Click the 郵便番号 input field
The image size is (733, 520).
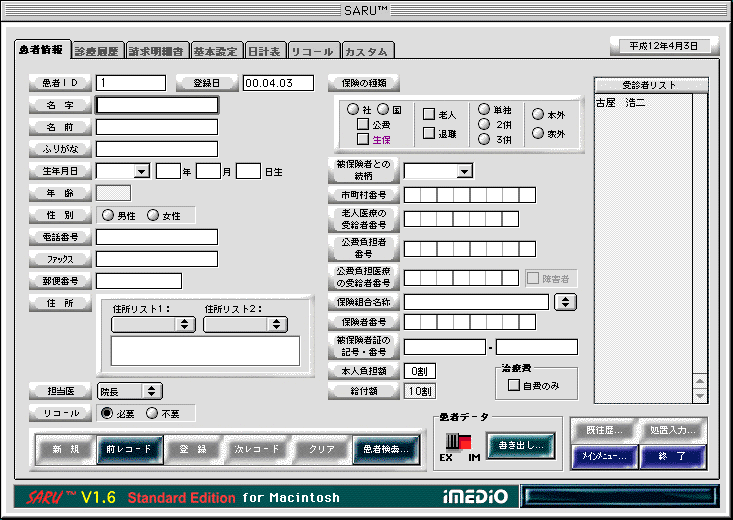coord(139,281)
